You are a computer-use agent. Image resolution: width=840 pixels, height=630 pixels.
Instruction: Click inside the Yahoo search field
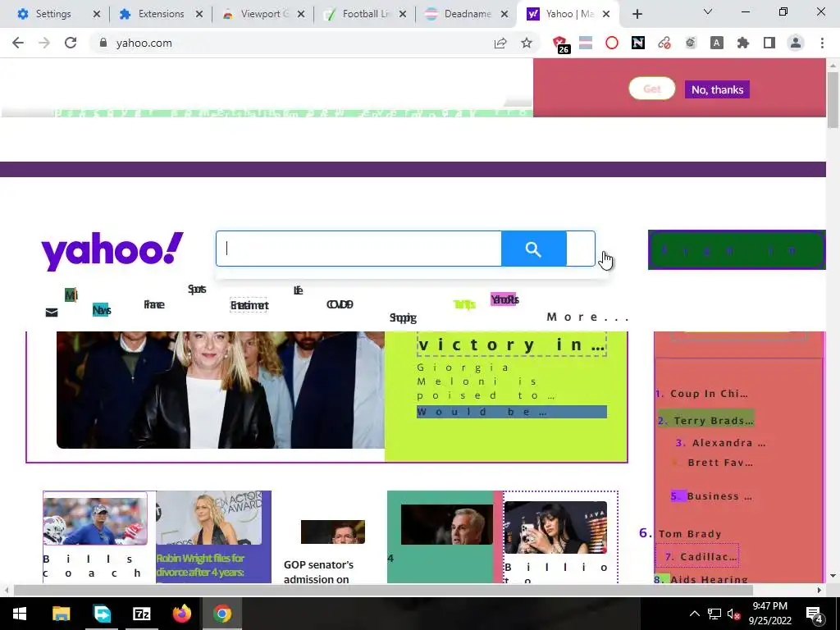coord(359,249)
